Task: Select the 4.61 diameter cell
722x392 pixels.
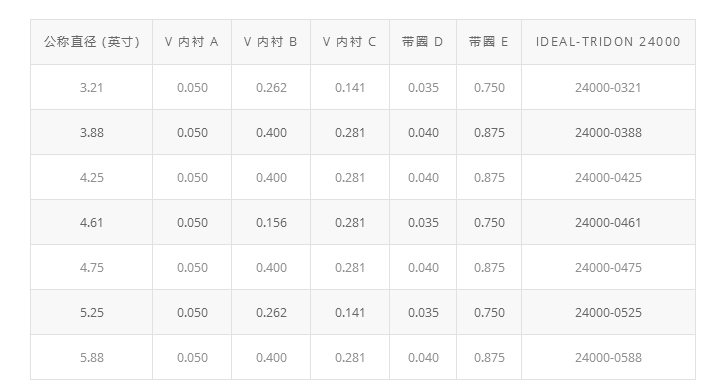Action: click(92, 222)
